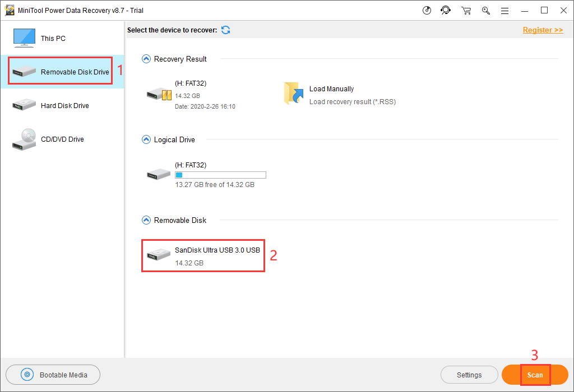Open the hamburger menu icon
574x392 pixels.
(505, 11)
